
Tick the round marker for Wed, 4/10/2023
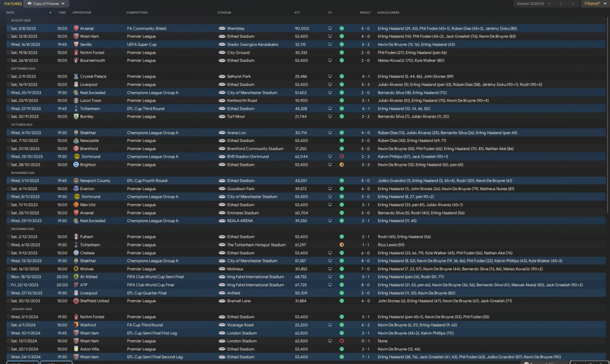coord(9,132)
